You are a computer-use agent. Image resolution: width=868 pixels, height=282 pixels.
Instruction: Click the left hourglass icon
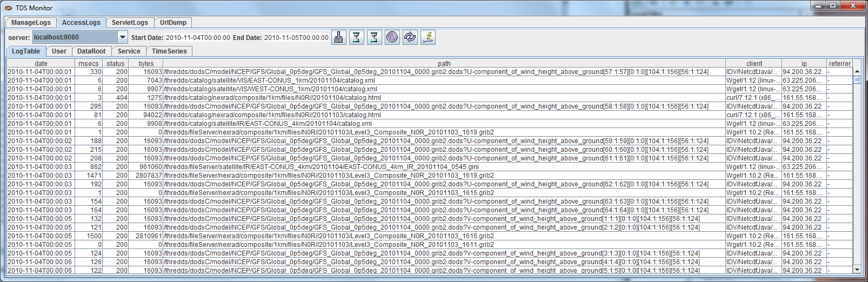[x=357, y=37]
